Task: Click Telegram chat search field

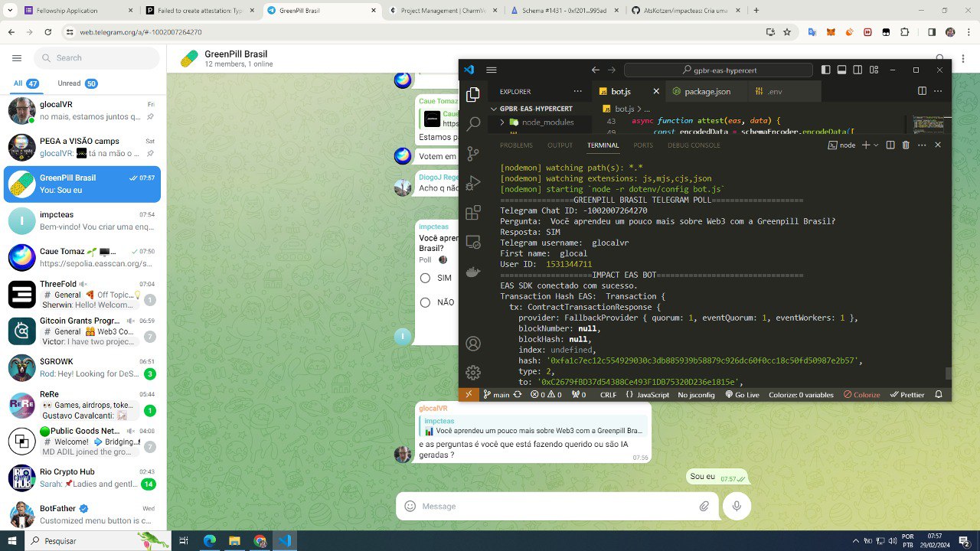Action: tap(96, 58)
